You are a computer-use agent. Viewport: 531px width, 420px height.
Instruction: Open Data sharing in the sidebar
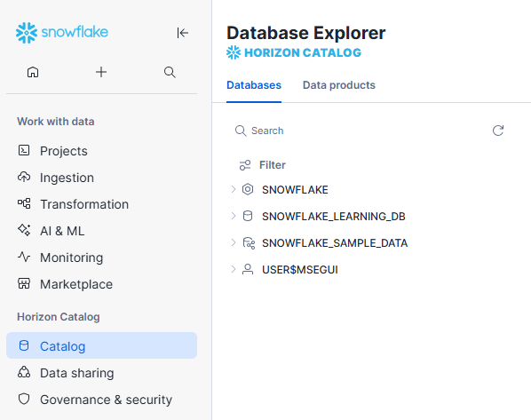point(101,373)
